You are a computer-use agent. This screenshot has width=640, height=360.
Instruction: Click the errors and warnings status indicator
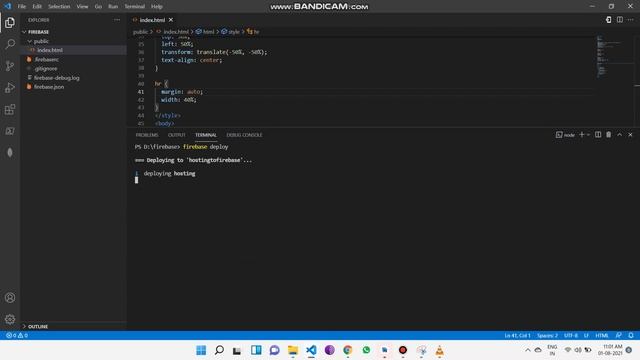[x=17, y=335]
